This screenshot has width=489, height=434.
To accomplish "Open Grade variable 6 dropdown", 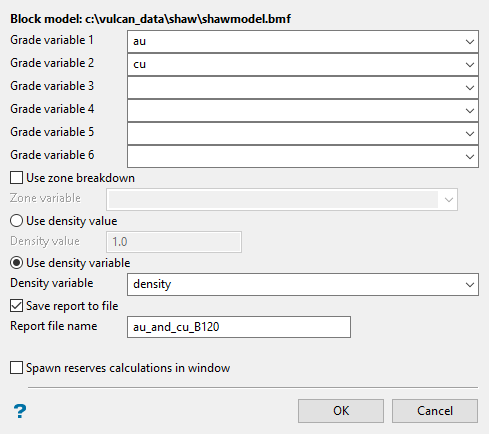I will (303, 157).
